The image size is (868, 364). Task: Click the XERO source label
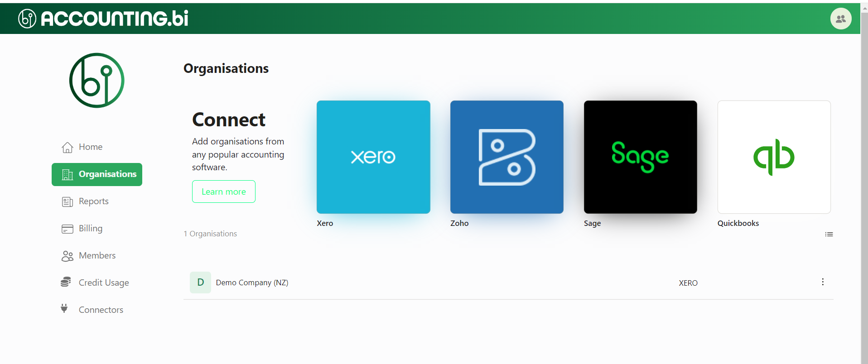tap(688, 283)
